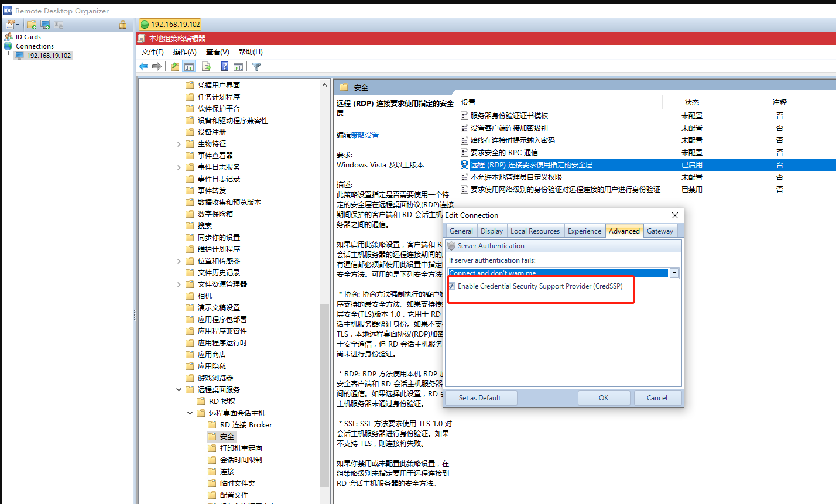Click the Add Folder icon in Remote Desktop Organizer
Screen dimensions: 836x504
point(31,25)
